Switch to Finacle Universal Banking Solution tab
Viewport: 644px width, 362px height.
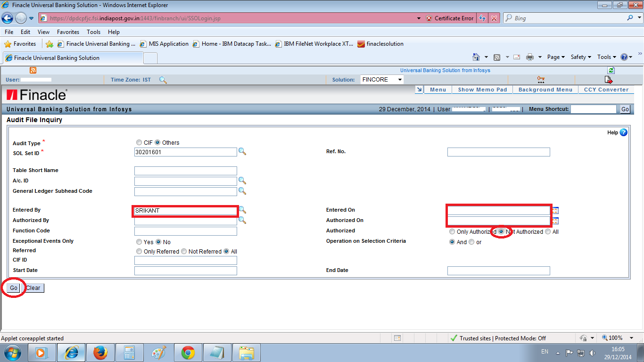point(73,58)
